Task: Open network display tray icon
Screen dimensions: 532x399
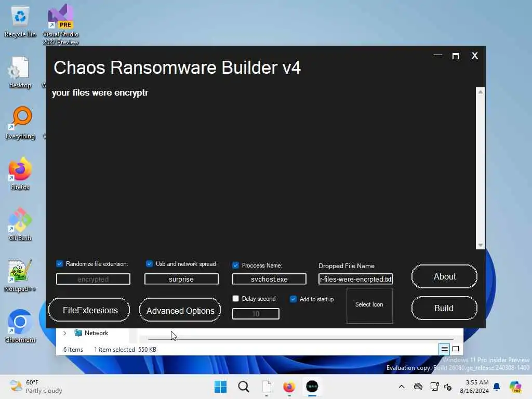Action: [434, 387]
